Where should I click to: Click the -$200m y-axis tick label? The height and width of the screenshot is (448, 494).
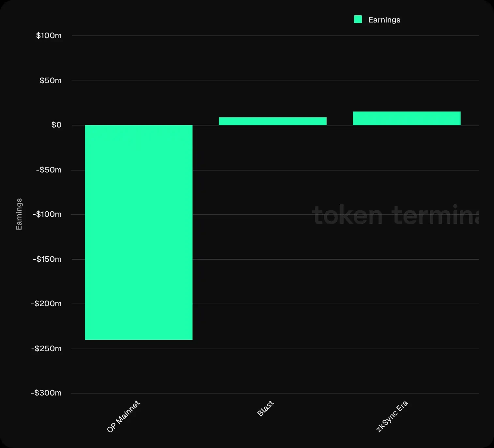click(x=46, y=304)
